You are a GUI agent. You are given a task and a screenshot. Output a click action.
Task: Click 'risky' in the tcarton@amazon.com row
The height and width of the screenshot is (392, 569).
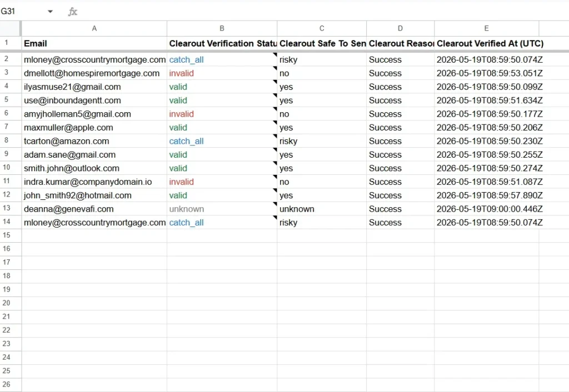[288, 141]
